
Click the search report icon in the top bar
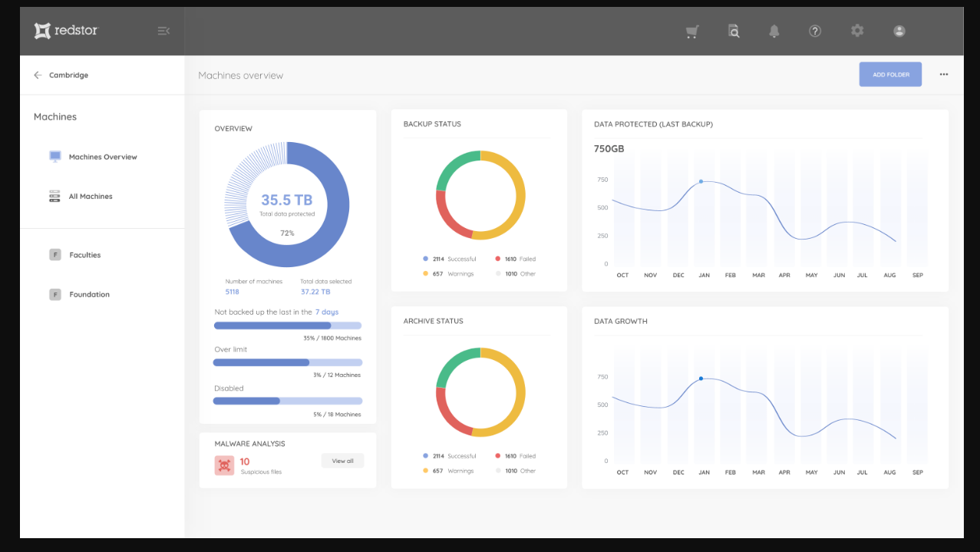pyautogui.click(x=734, y=31)
